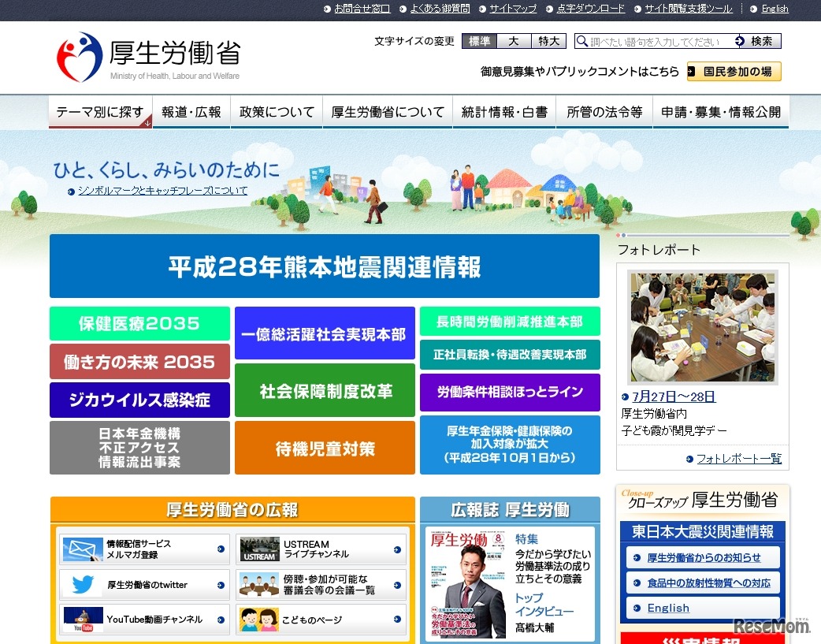Click the magnifying glass in the search box
The width and height of the screenshot is (821, 644).
pos(581,40)
